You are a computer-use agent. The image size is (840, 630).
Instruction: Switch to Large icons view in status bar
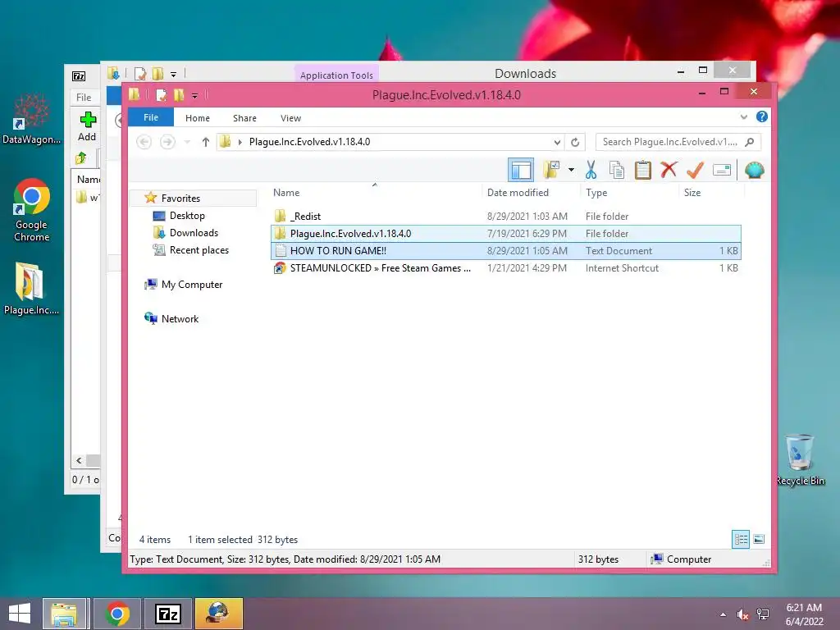pos(759,540)
